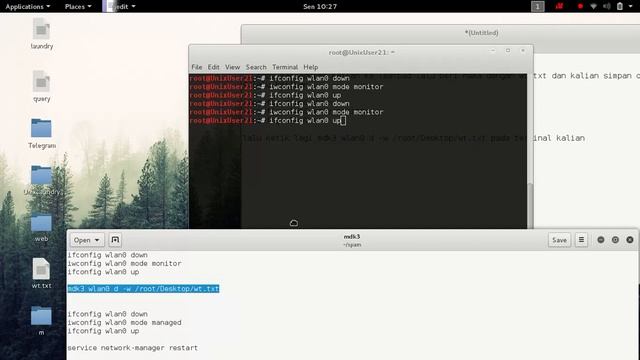Screen dimensions: 640x360
Task: Close the mdk3 gedit window
Action: pyautogui.click(x=630, y=240)
